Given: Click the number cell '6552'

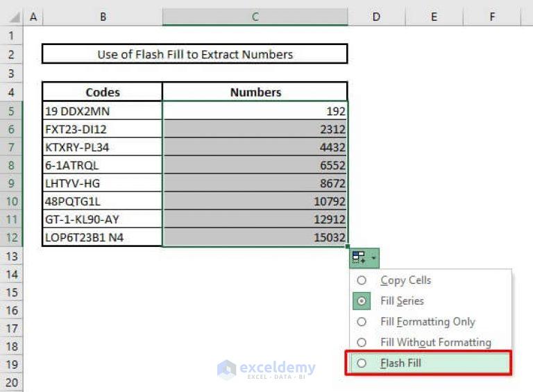Looking at the screenshot, I should [x=255, y=164].
